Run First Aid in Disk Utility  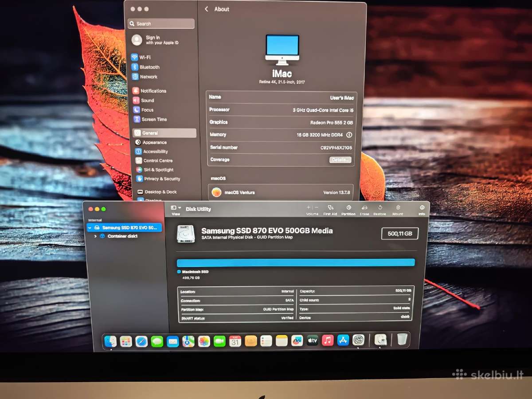point(330,210)
